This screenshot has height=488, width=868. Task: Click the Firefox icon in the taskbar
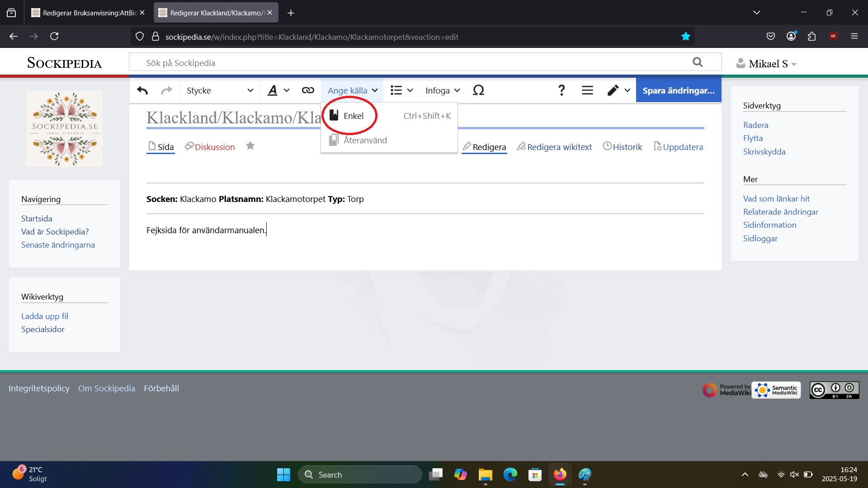click(560, 474)
